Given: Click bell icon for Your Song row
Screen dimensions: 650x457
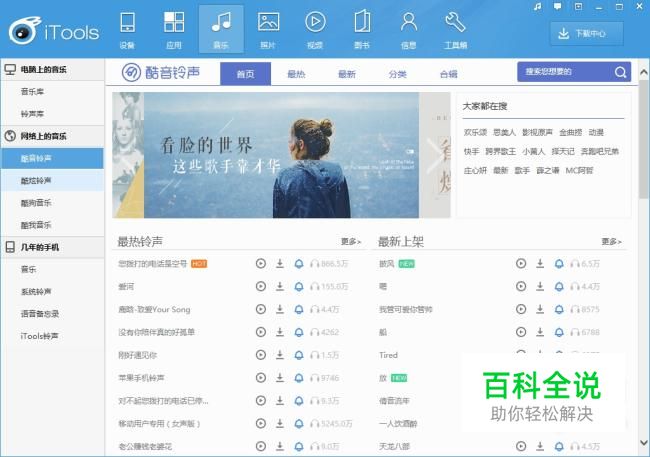Looking at the screenshot, I should (299, 309).
